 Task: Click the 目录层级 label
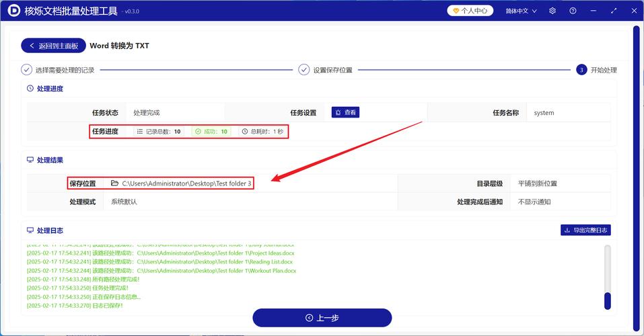[490, 183]
